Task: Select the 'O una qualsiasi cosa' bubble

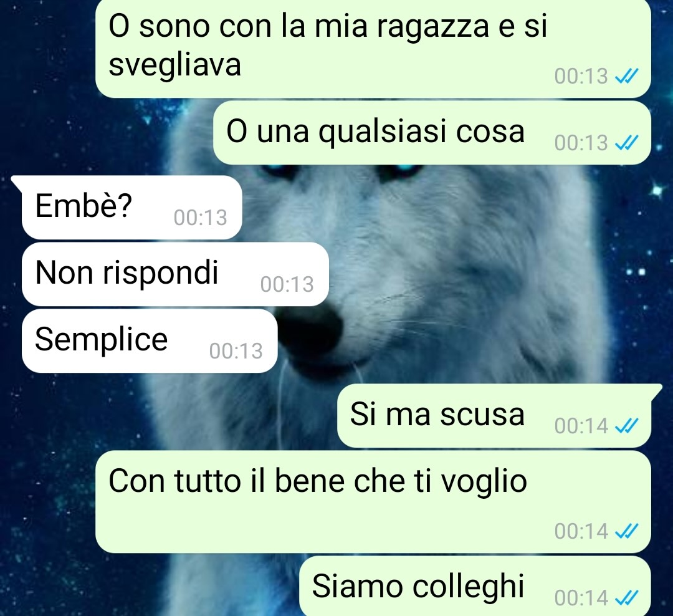Action: click(432, 133)
